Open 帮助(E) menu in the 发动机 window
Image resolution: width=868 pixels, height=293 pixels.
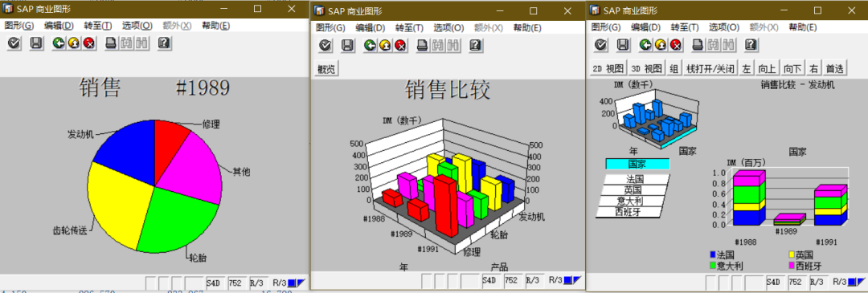803,27
